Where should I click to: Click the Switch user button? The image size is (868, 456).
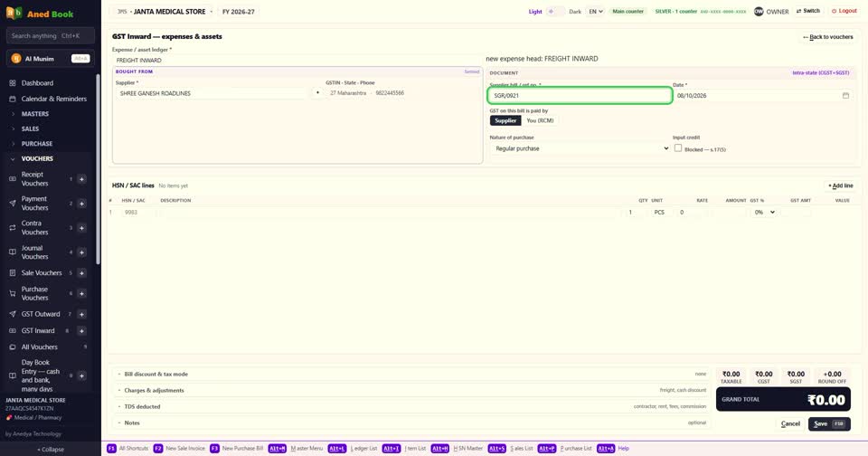pyautogui.click(x=808, y=11)
